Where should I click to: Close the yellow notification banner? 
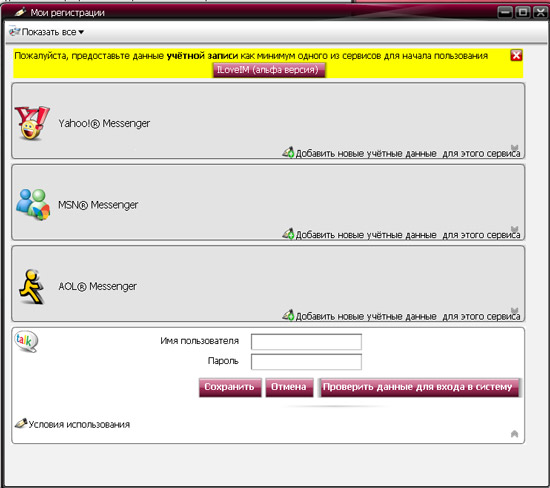pos(516,55)
